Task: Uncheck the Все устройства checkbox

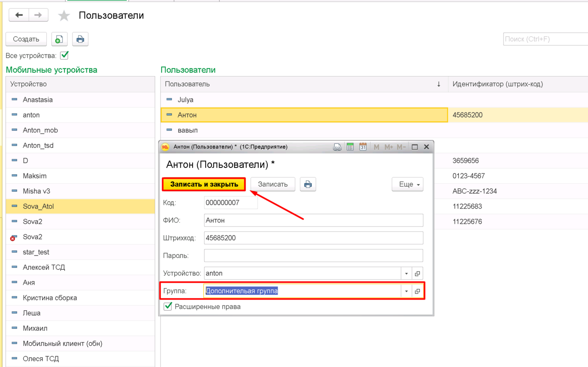Action: click(64, 55)
